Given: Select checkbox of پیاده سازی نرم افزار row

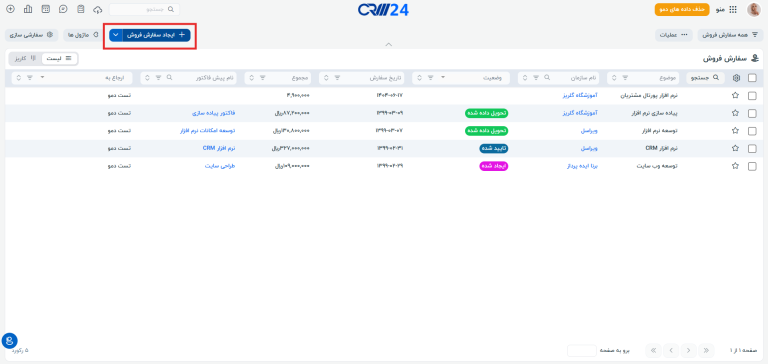Looking at the screenshot, I should tap(752, 113).
